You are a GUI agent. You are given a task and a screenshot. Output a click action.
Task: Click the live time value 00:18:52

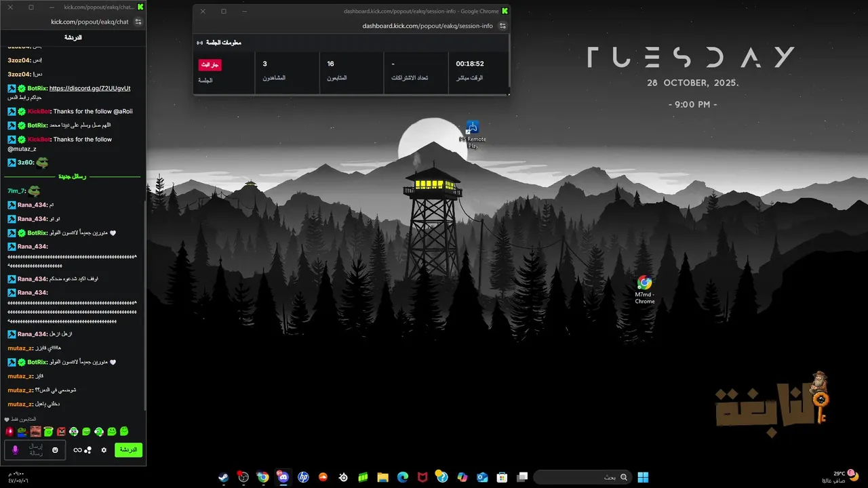(x=470, y=64)
